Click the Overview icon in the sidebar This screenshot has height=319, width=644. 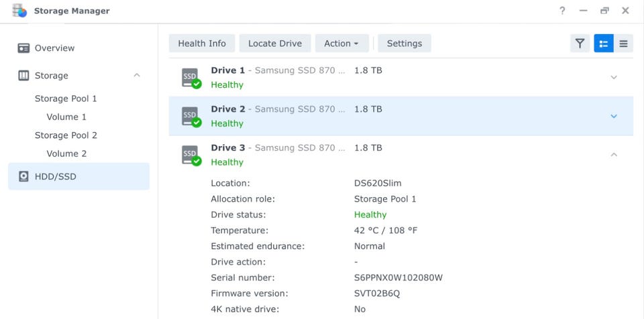click(x=24, y=48)
